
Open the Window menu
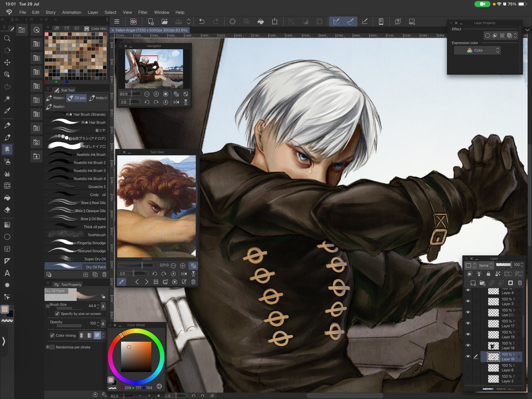(x=161, y=12)
